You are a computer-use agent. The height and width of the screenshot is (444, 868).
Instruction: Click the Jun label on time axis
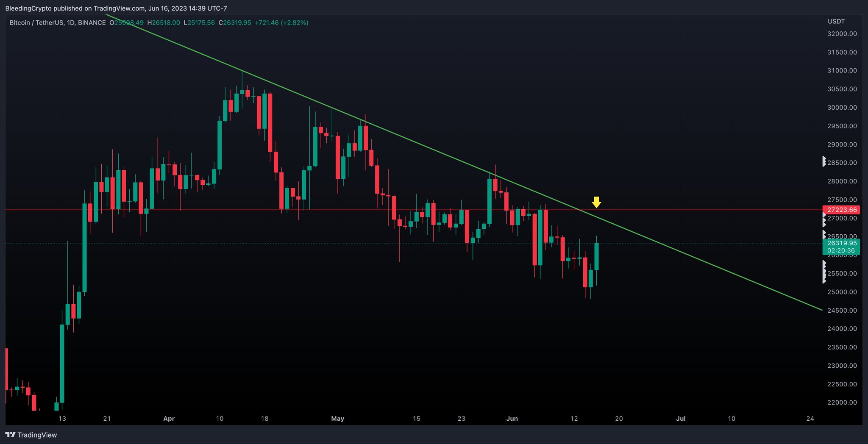coord(512,419)
